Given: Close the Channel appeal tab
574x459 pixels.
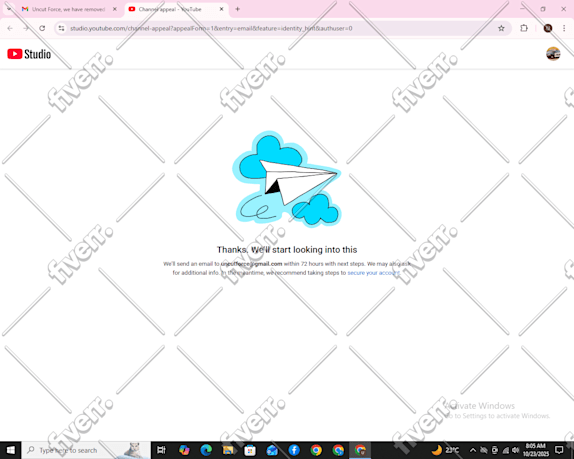Looking at the screenshot, I should click(221, 9).
